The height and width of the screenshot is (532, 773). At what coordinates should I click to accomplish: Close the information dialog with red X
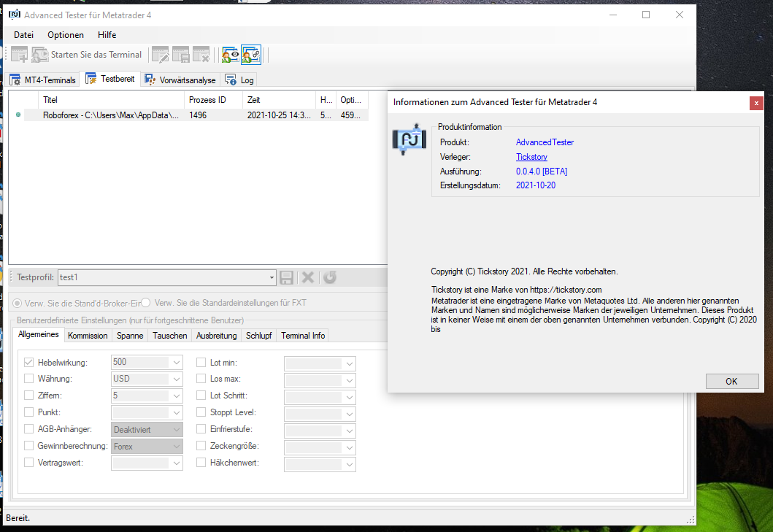[x=756, y=103]
